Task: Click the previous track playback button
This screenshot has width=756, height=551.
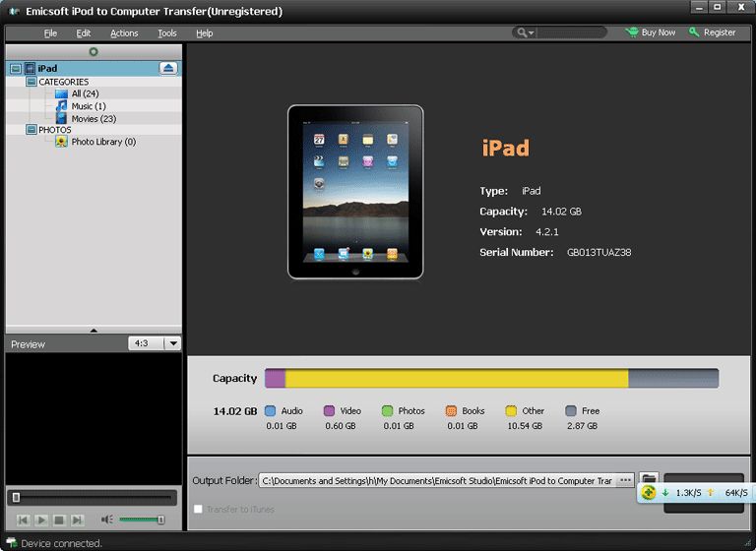Action: [x=23, y=520]
